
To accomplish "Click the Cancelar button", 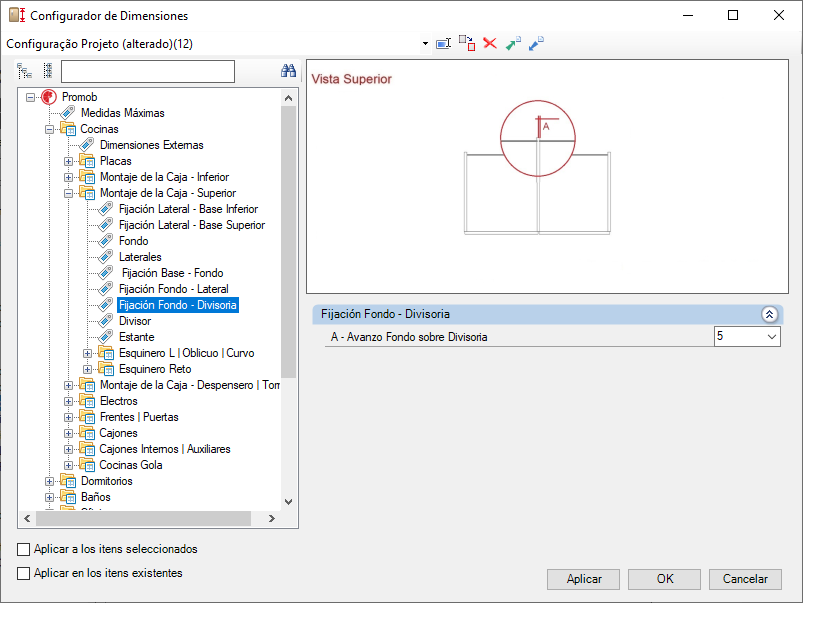I will pyautogui.click(x=745, y=579).
